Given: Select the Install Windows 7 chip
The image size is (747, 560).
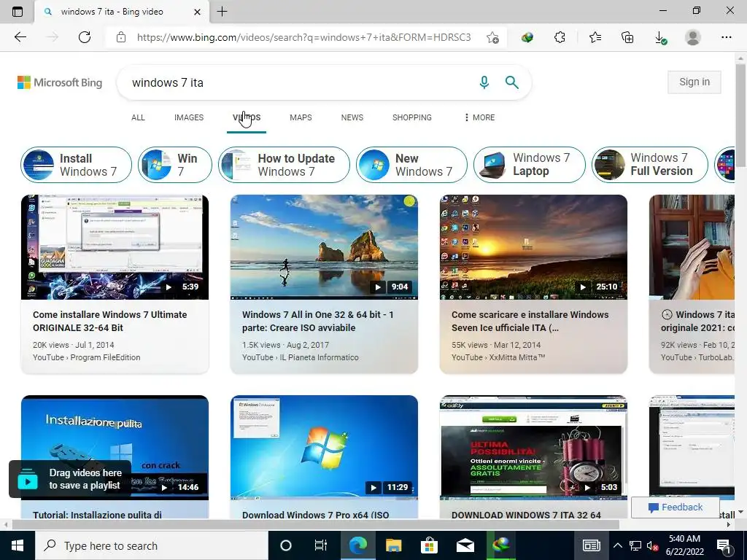Looking at the screenshot, I should [76, 165].
